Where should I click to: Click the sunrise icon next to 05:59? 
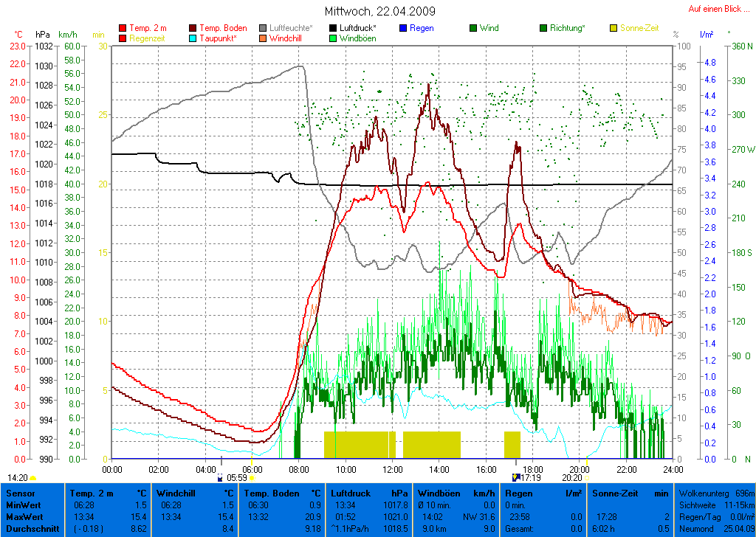point(252,478)
